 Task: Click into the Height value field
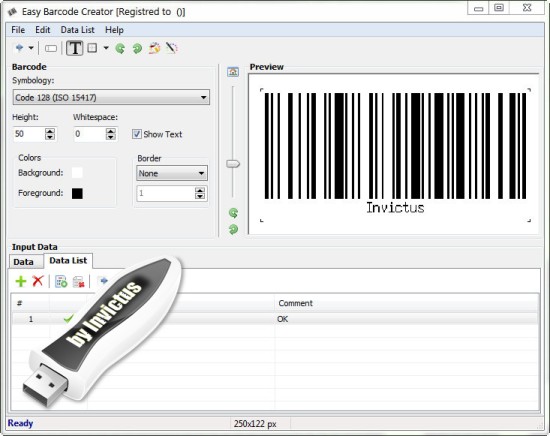tap(29, 134)
